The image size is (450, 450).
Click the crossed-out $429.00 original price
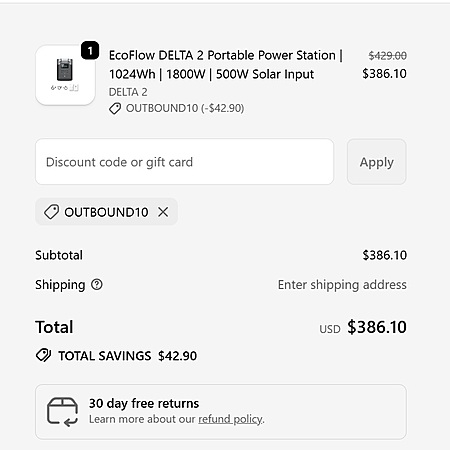387,55
